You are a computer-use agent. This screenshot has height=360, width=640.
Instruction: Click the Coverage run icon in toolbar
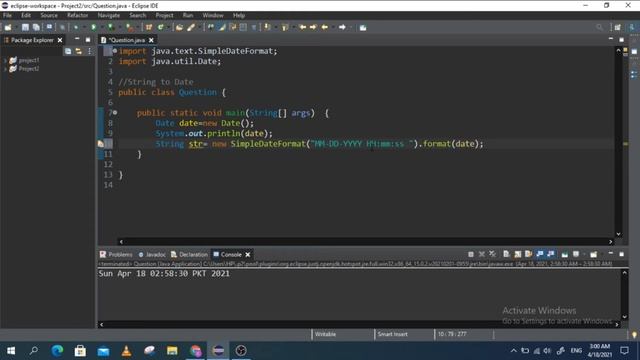point(111,27)
